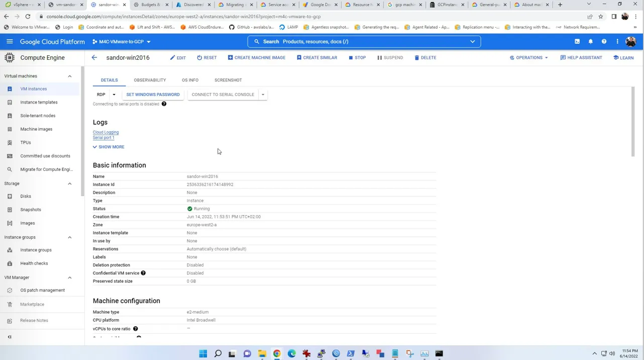This screenshot has width=644, height=360.
Task: Click the RDP connect button
Action: 101,95
